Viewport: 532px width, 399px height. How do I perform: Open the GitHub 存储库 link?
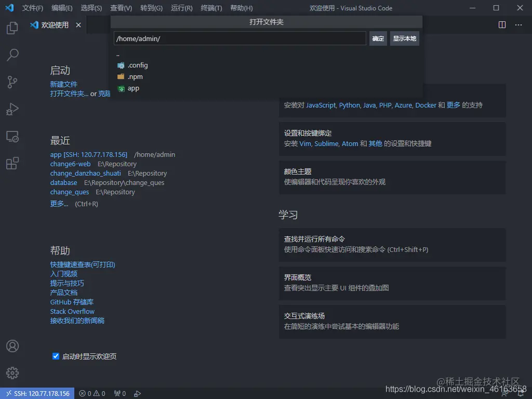(x=72, y=302)
